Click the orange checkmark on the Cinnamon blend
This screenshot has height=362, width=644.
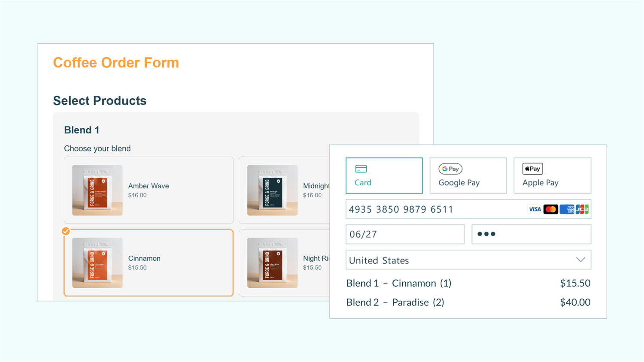pos(65,231)
